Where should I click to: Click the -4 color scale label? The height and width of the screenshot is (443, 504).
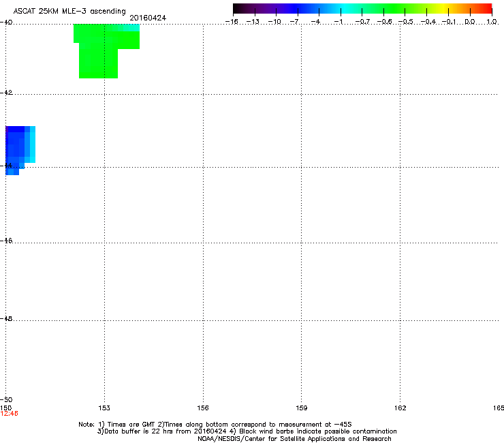pos(315,22)
